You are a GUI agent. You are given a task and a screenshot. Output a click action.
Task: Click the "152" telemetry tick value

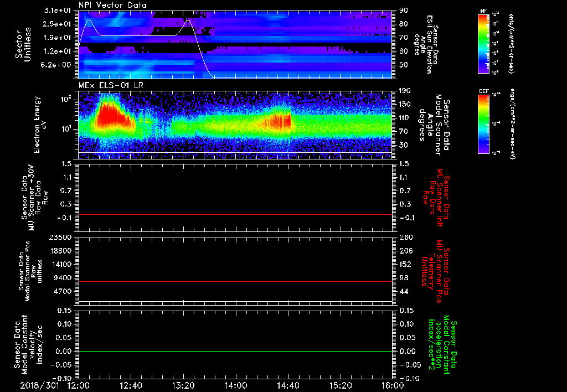point(405,264)
